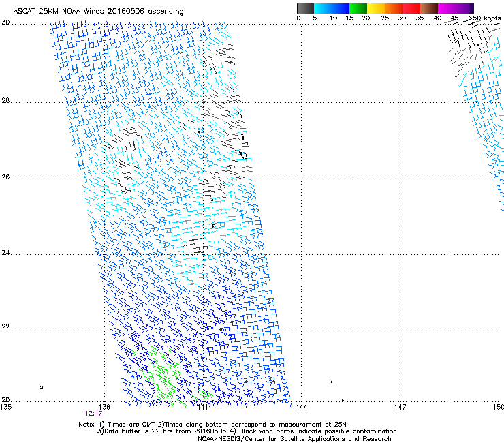Click the purple '12:17' time stamp

[x=93, y=414]
